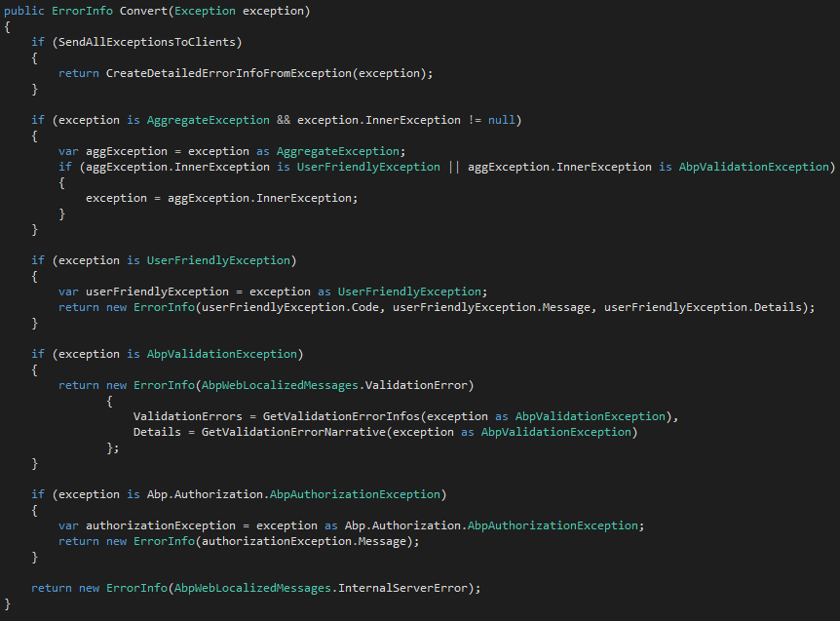Click the line assigning exception = aggException.InnerException
This screenshot has width=840, height=621.
[x=222, y=198]
